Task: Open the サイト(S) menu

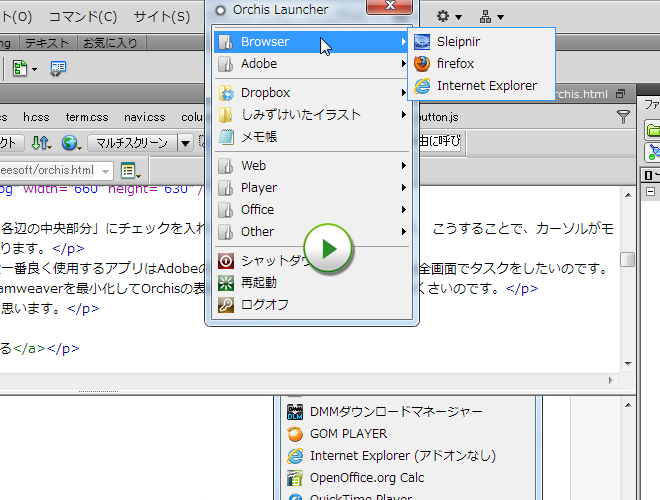Action: 162,17
